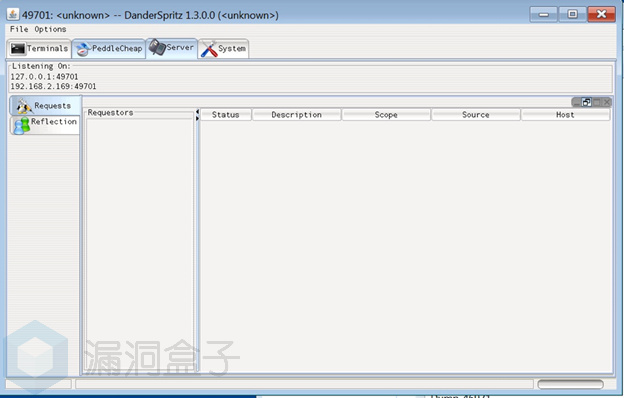This screenshot has width=624, height=398.
Task: Open the System tab
Action: 223,49
